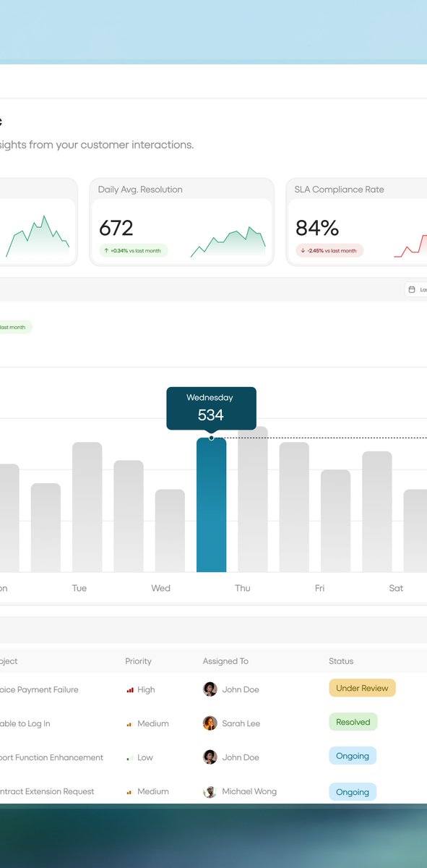Click the Resolved status badge

(x=353, y=722)
